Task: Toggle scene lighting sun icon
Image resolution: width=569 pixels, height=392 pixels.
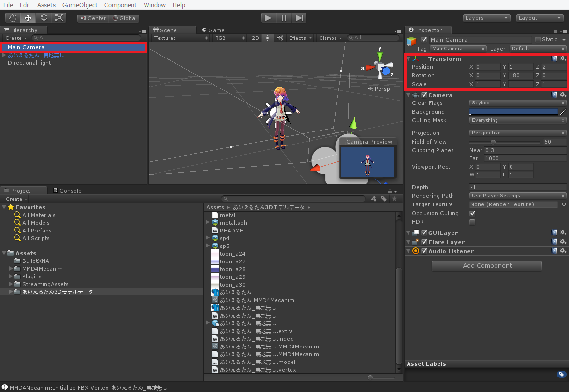Action: pyautogui.click(x=268, y=38)
